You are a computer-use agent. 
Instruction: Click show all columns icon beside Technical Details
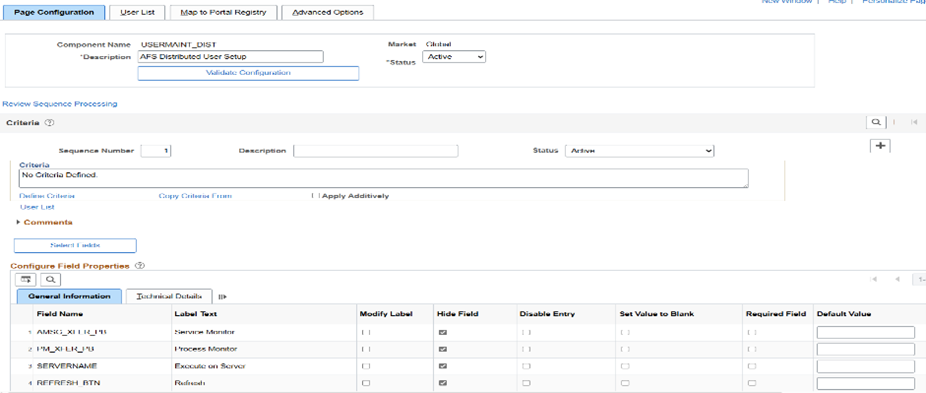[x=222, y=297]
